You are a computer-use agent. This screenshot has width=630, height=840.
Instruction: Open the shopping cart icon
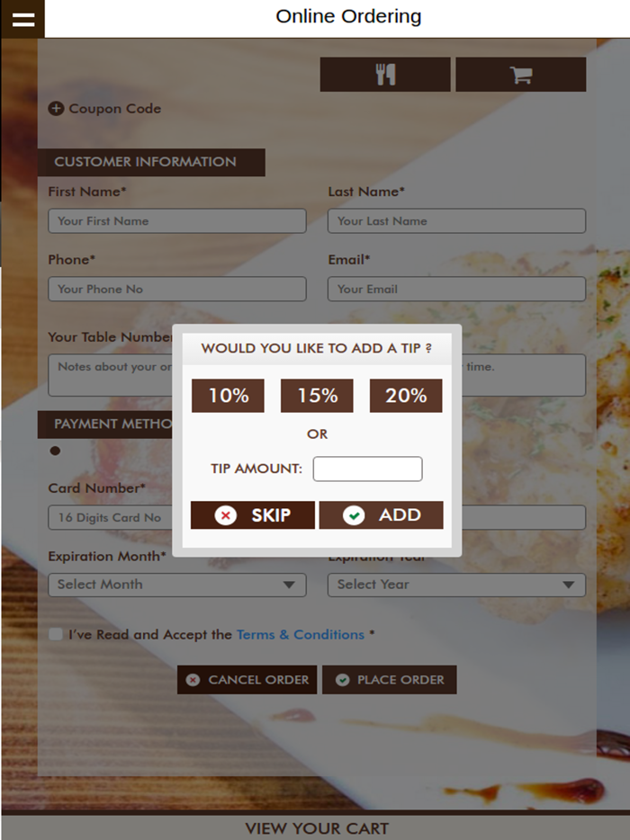(520, 75)
